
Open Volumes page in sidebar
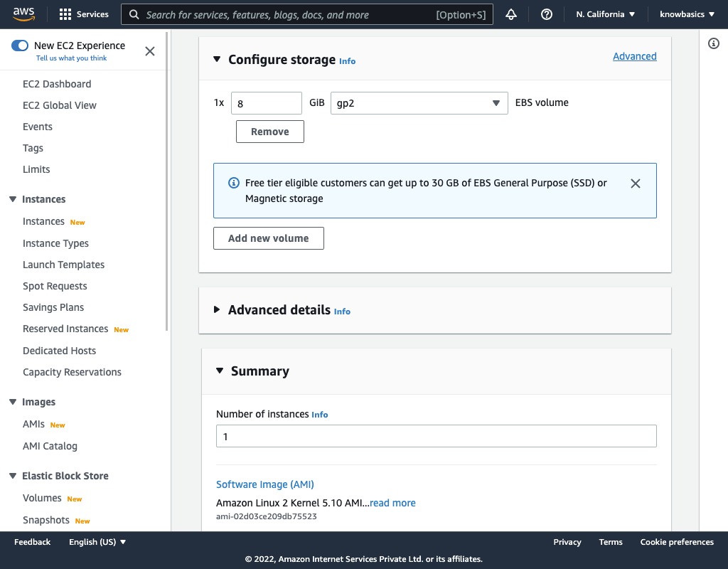pos(42,498)
